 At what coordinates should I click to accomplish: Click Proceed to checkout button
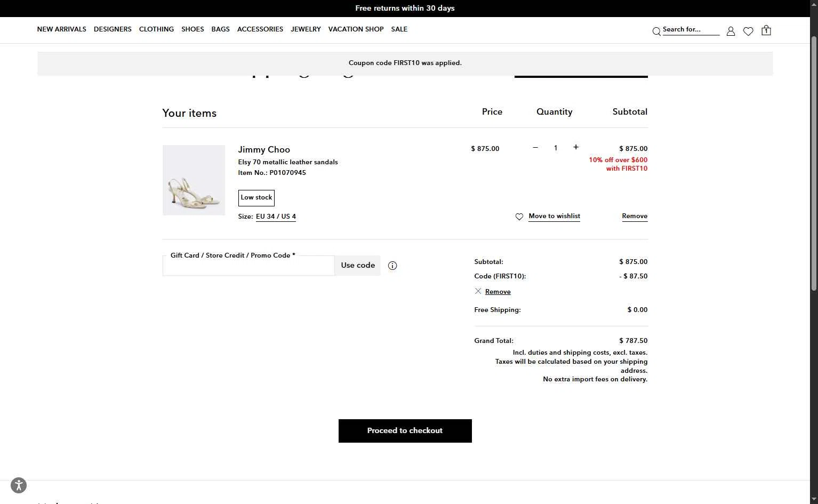point(405,431)
